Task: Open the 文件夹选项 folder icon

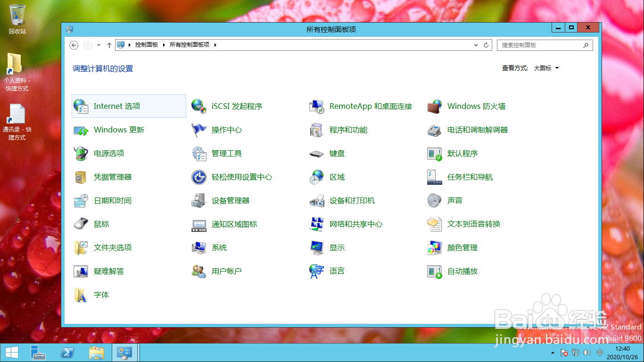Action: [x=81, y=248]
